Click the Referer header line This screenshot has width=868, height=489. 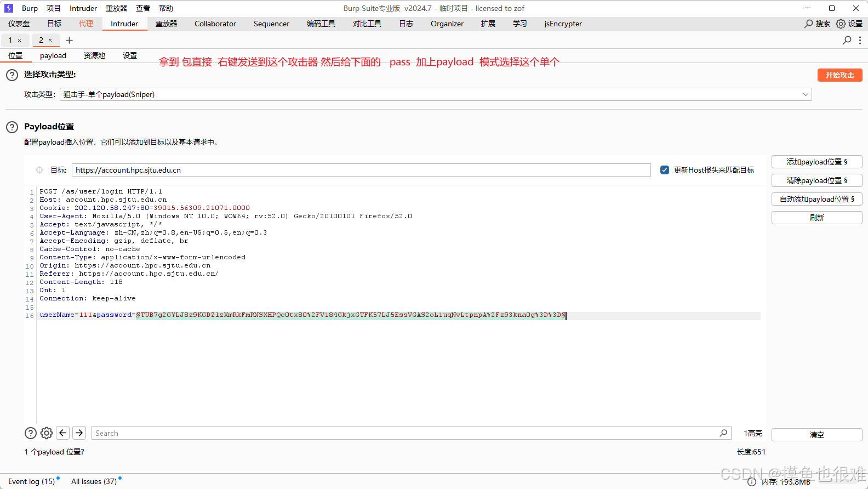(129, 274)
